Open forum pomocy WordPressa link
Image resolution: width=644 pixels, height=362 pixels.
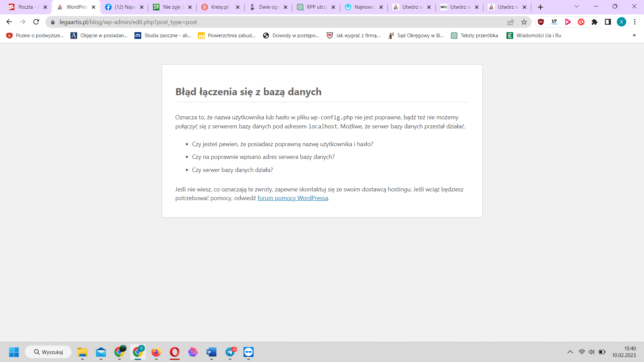click(x=292, y=198)
